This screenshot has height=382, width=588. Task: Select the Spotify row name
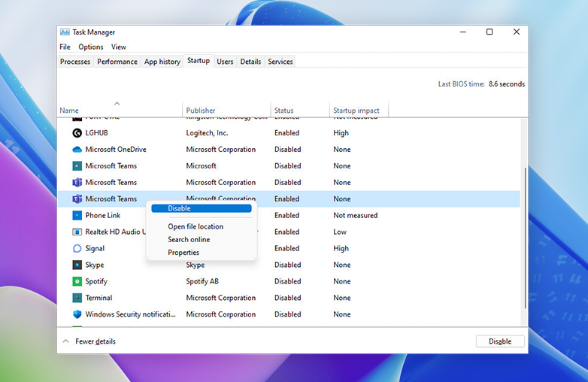point(96,281)
